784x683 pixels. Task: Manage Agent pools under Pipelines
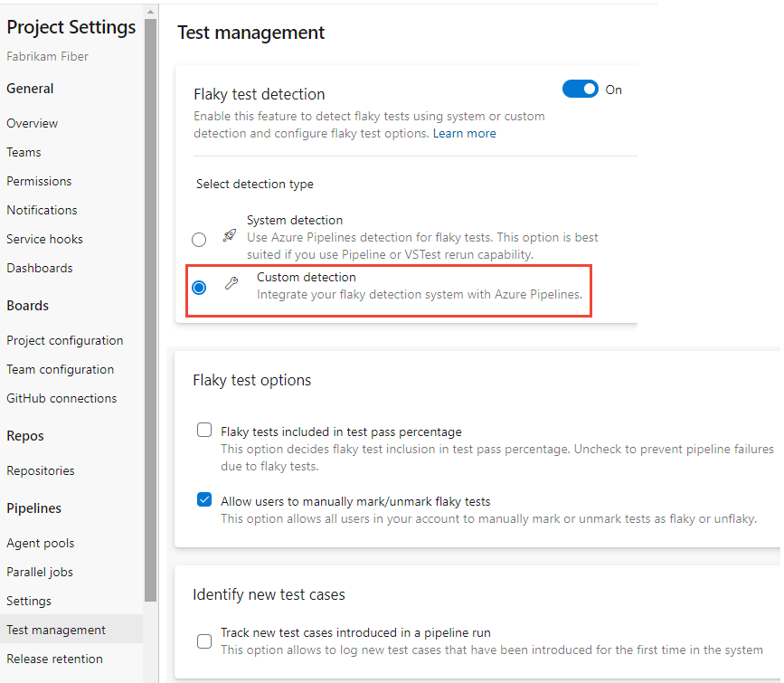tap(40, 543)
